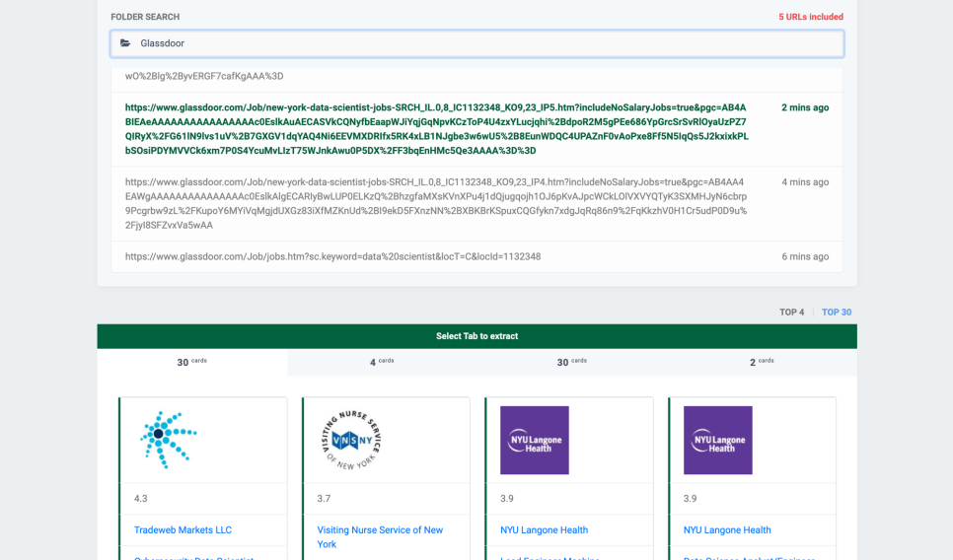Click the 3.7 rating on Visiting Nurse card
This screenshot has width=953, height=560.
tap(325, 499)
